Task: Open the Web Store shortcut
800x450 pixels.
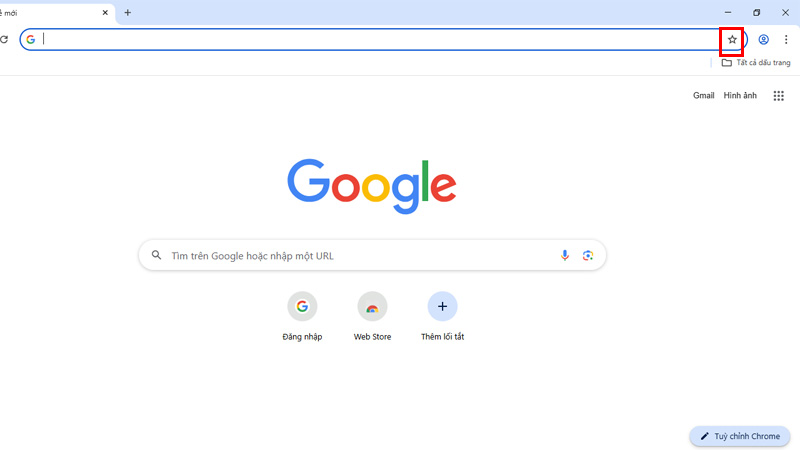Action: [x=372, y=316]
